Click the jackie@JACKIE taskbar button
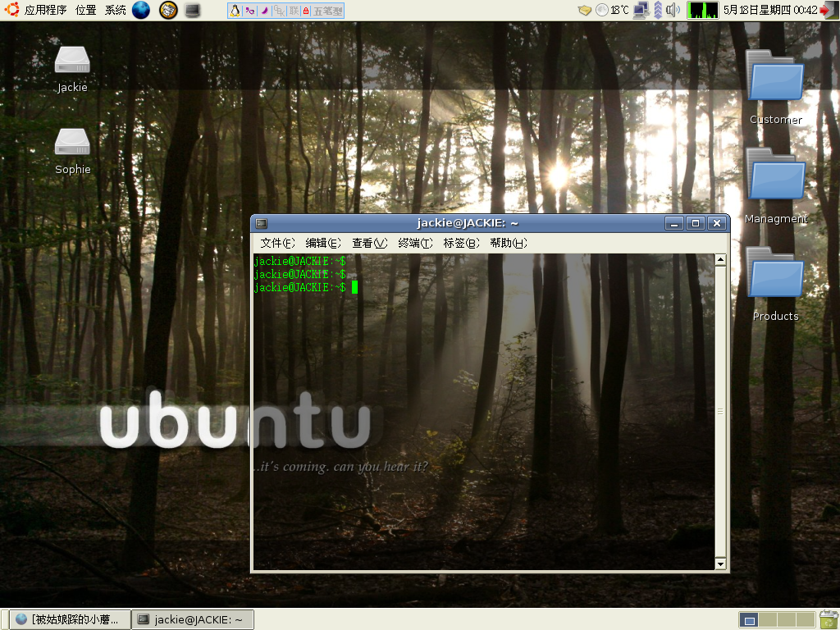840x630 pixels. coord(194,620)
